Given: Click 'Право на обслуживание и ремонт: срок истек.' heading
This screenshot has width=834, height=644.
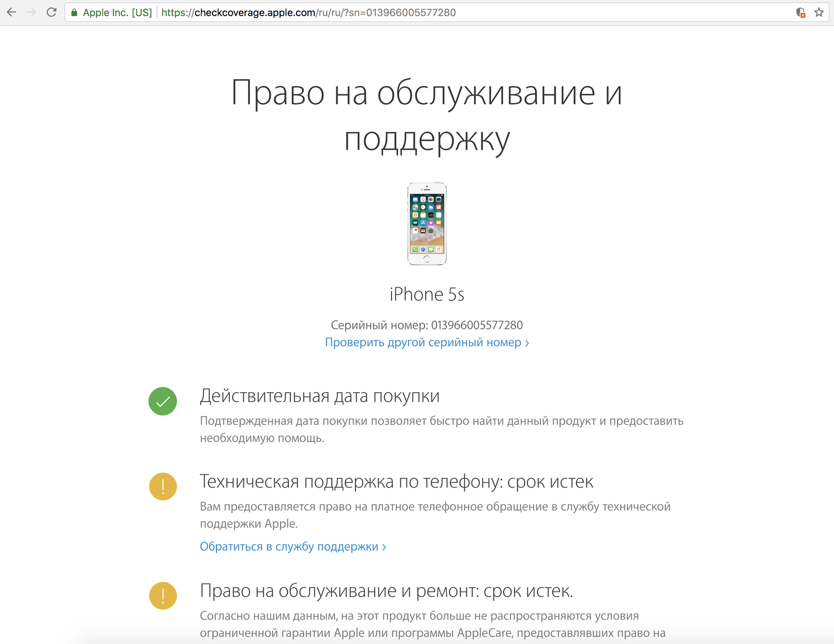Looking at the screenshot, I should (x=386, y=591).
